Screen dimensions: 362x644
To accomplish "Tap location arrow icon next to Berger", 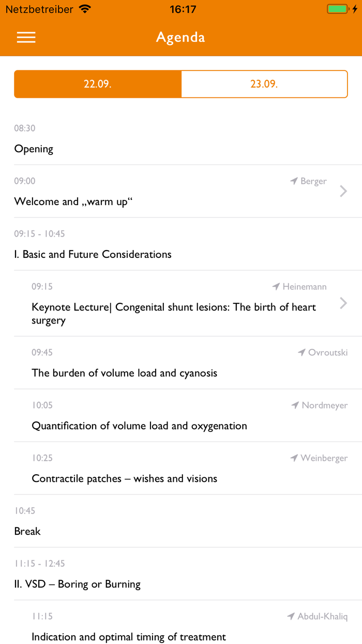I will click(294, 181).
